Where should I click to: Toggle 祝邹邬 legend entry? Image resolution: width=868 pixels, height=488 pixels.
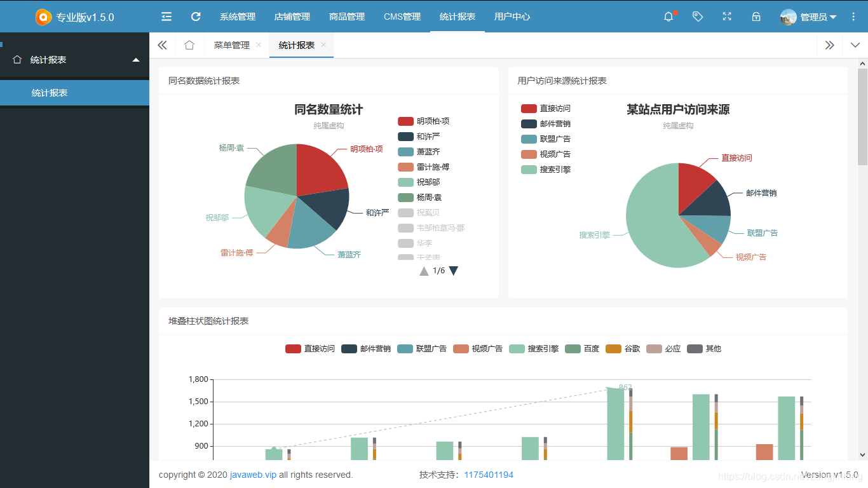419,182
